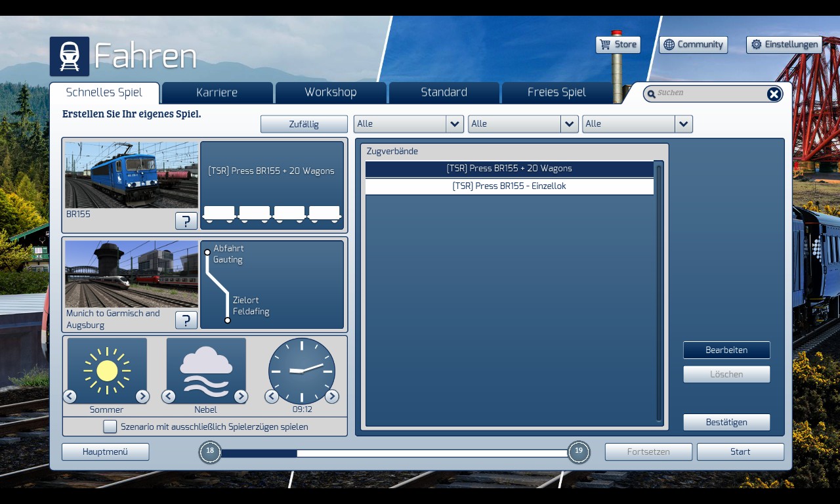The image size is (840, 504).
Task: Click the wagon consist icons panel
Action: click(x=272, y=214)
